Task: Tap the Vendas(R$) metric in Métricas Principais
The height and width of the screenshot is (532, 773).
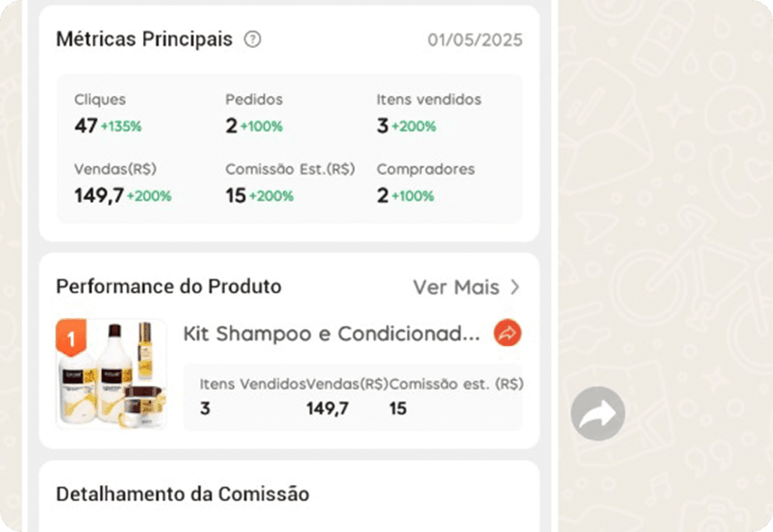Action: [x=122, y=184]
